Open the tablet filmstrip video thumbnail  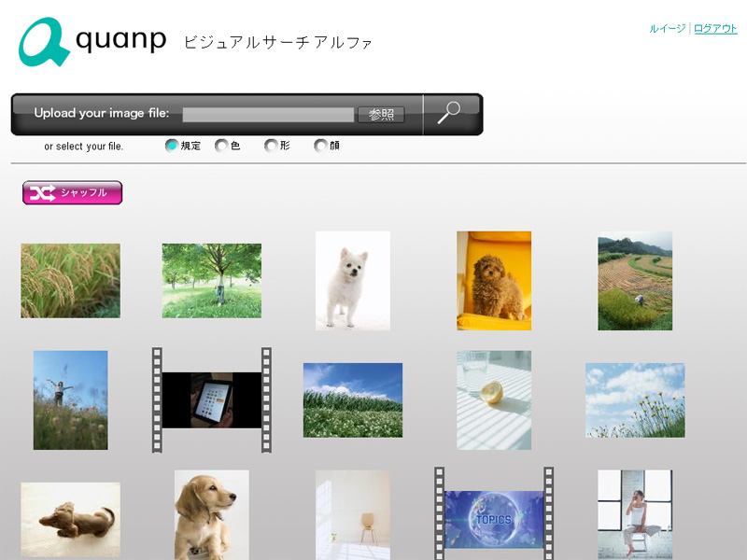point(211,399)
